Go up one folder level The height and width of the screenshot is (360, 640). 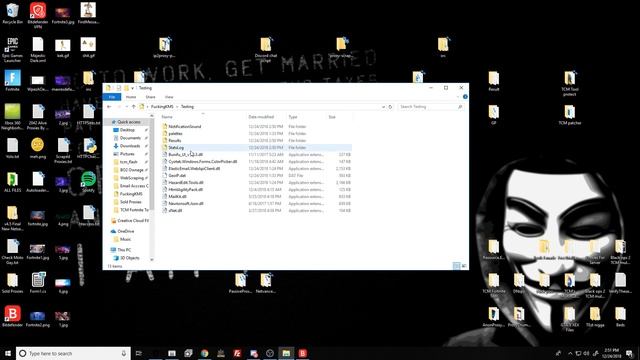coord(133,107)
